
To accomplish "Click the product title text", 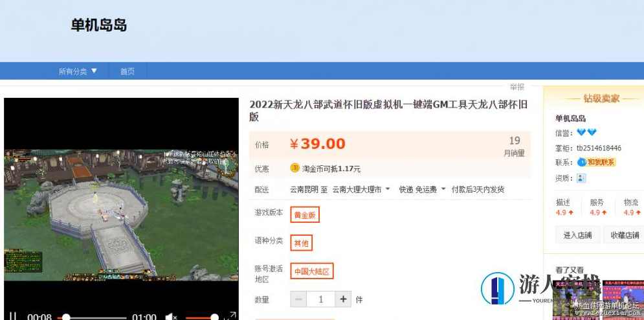I will point(388,110).
